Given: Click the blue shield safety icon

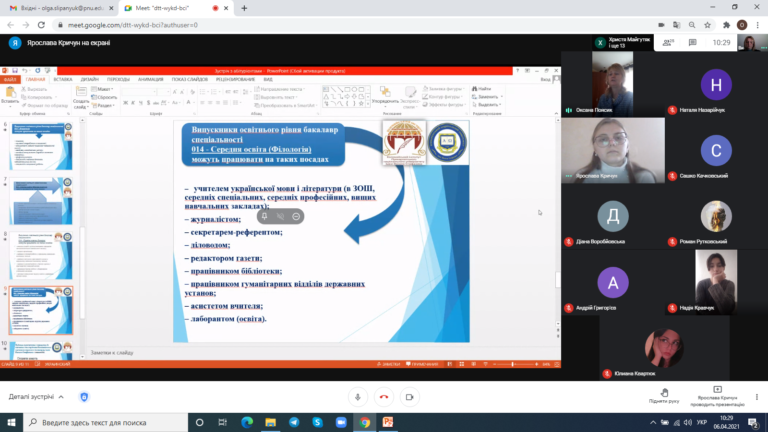Looking at the screenshot, I should pyautogui.click(x=84, y=397).
